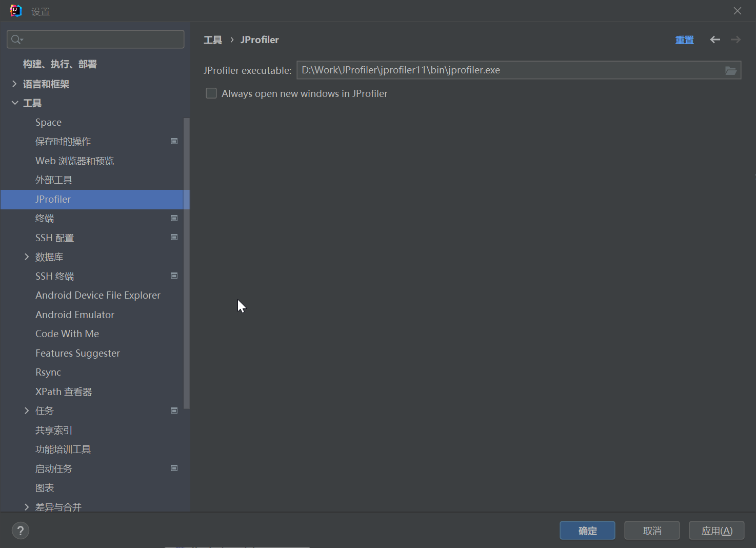Select Features Suggester entry
Screen dimensions: 756x548
pyautogui.click(x=77, y=353)
